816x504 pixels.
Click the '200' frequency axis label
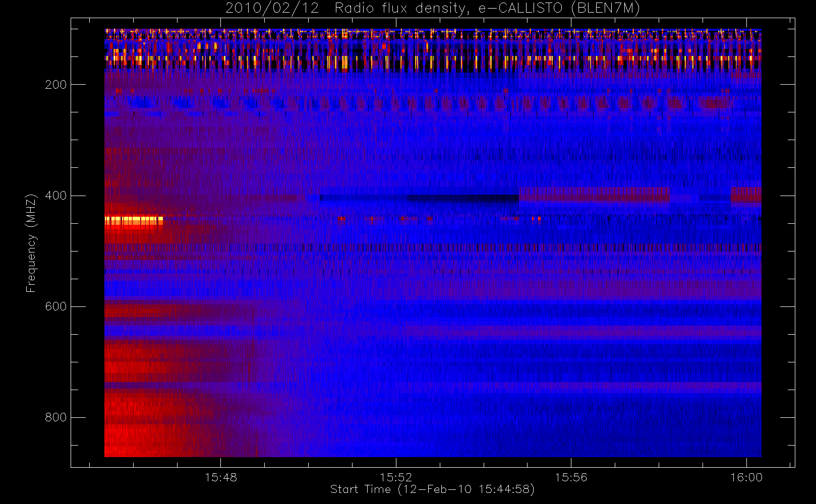tap(56, 85)
